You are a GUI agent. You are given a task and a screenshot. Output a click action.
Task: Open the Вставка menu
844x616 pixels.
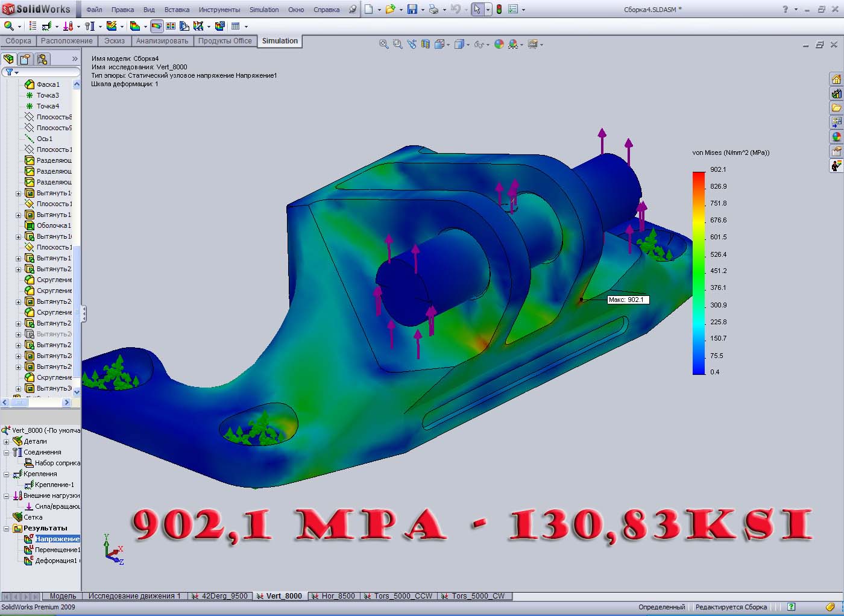click(x=177, y=10)
